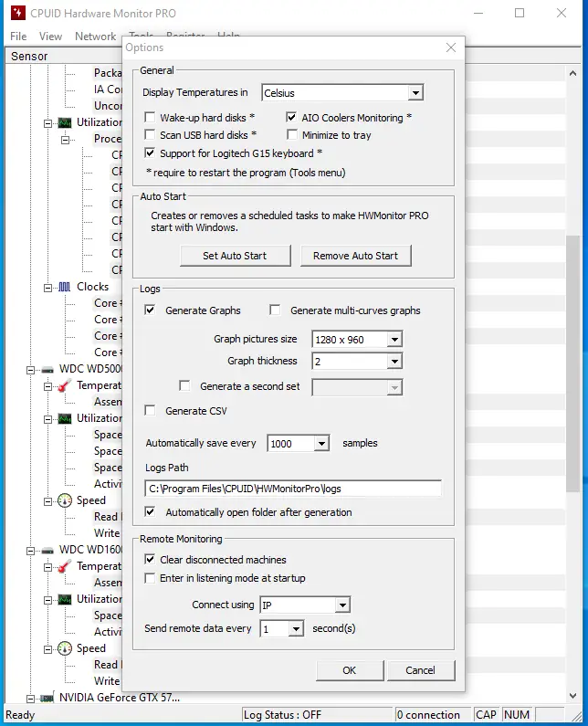This screenshot has height=726, width=588.
Task: Click the Logs Path text field
Action: (293, 489)
